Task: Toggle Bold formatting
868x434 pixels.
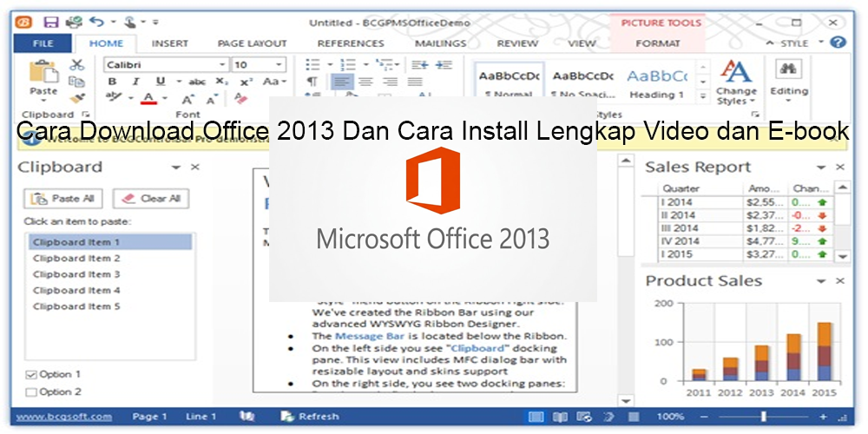Action: [x=112, y=82]
